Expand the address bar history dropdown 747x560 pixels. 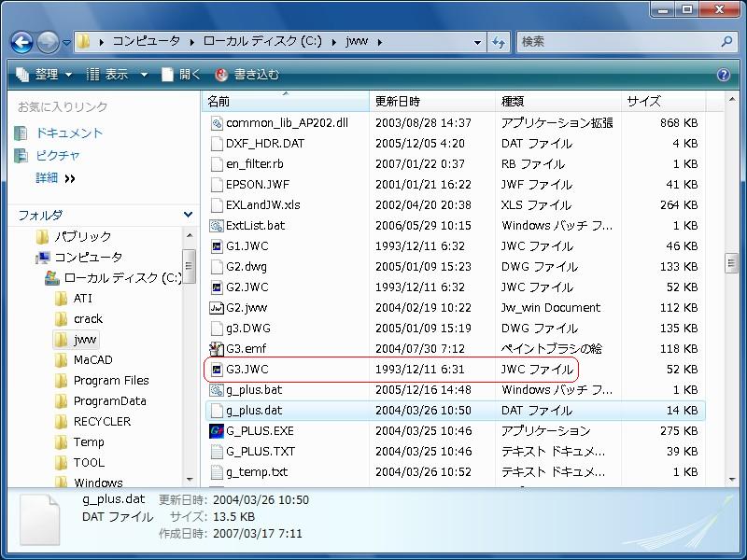477,42
